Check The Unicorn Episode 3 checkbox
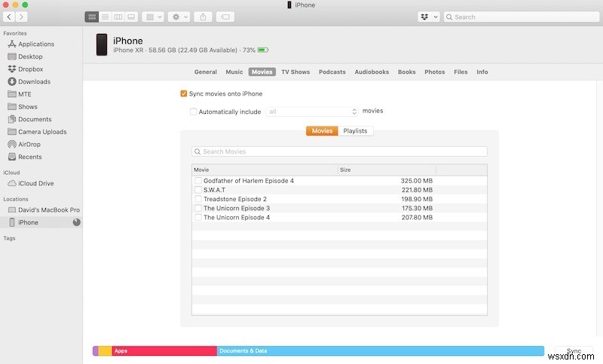603x364 pixels. coord(198,208)
